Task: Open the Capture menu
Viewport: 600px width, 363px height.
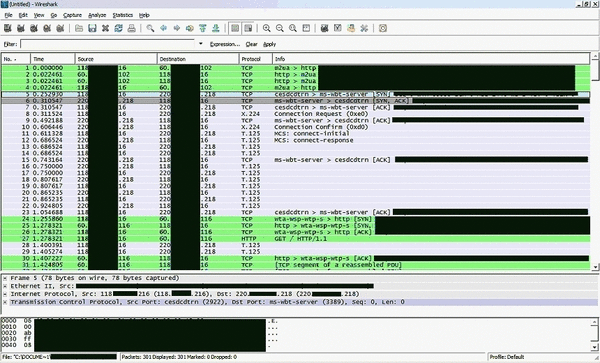Action: pos(72,15)
